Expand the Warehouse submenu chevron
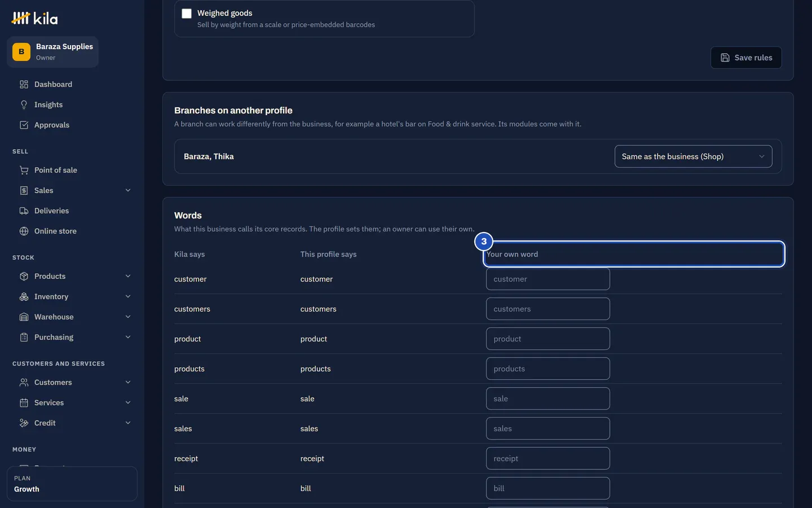The image size is (812, 508). (128, 317)
